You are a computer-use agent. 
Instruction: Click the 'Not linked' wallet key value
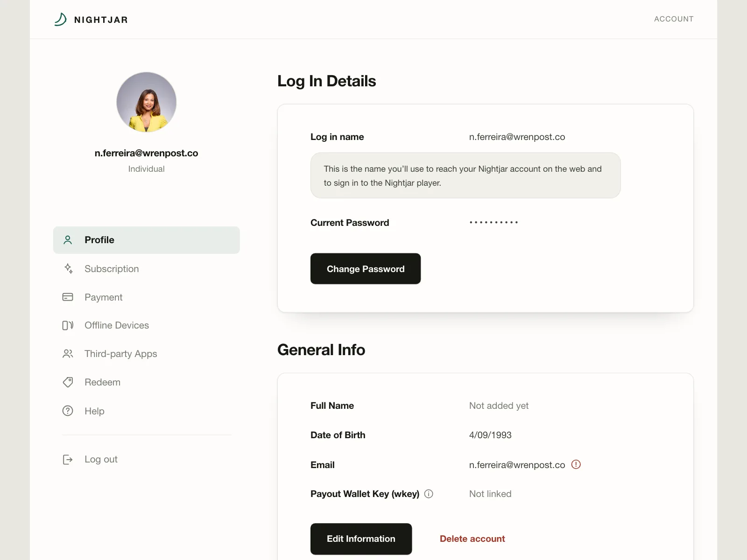coord(490,494)
